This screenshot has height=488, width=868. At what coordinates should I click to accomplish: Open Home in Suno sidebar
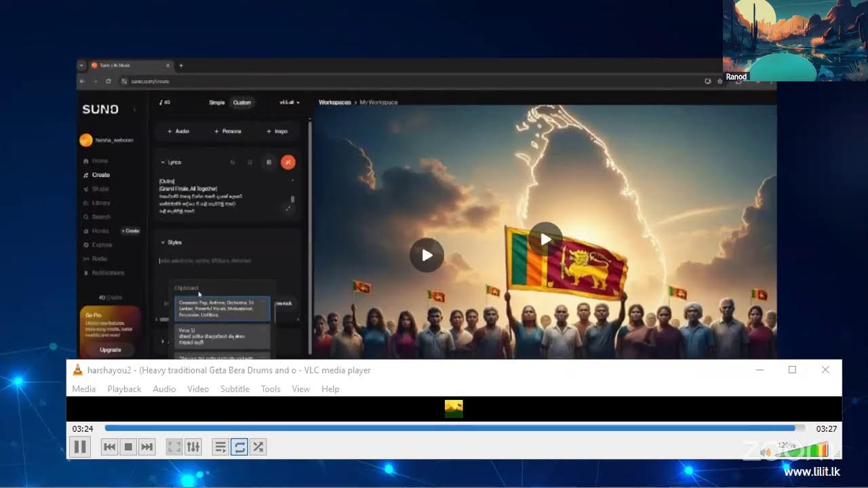(96, 161)
